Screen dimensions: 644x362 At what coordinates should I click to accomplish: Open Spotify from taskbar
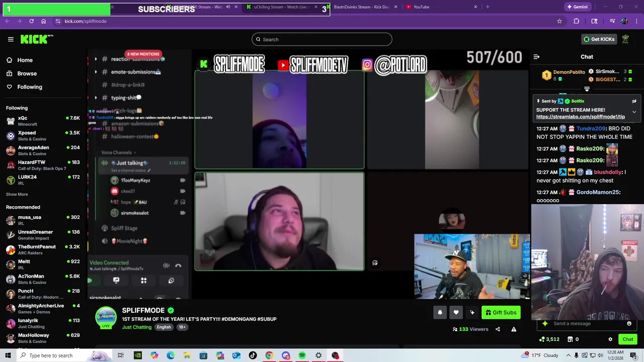[302, 355]
